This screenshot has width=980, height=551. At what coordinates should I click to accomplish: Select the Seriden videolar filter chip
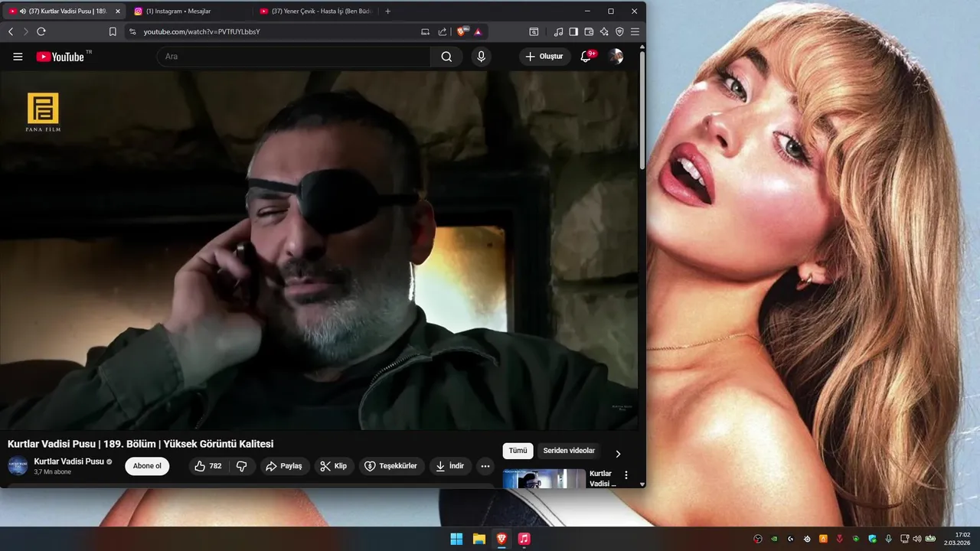[x=569, y=451]
